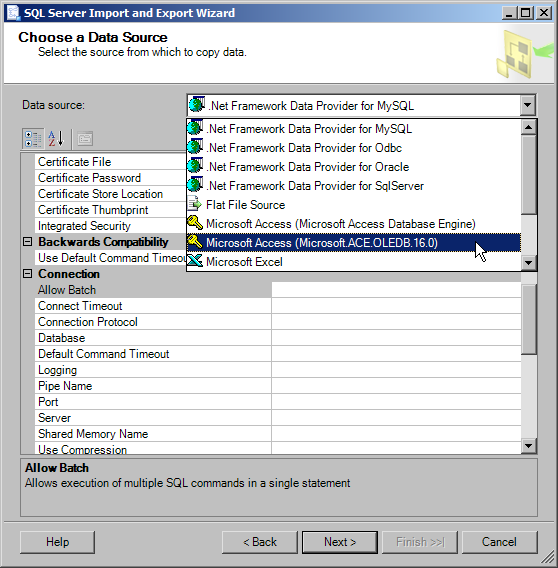
Task: Click the wizard title bar icon
Action: pos(13,13)
